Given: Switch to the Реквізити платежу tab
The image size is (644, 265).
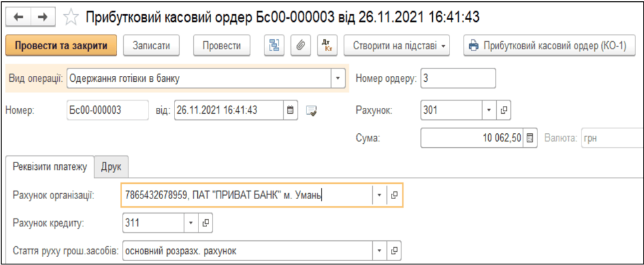Looking at the screenshot, I should pos(50,167).
